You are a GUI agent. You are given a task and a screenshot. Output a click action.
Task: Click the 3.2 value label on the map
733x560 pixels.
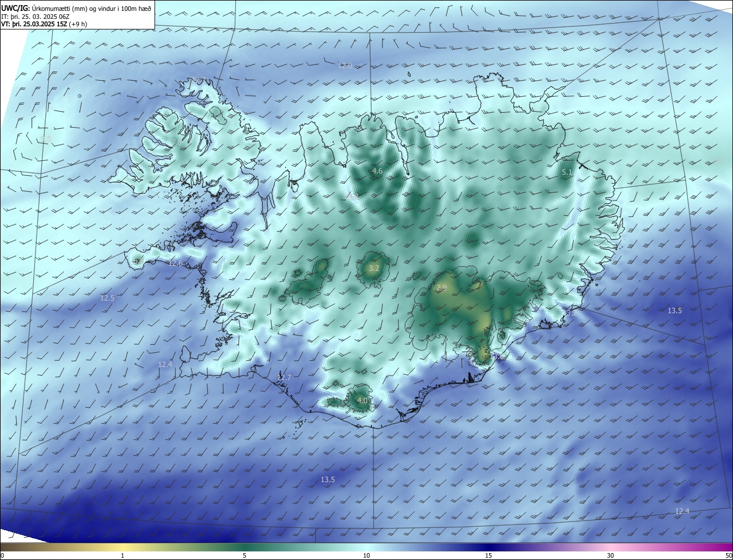coord(374,268)
